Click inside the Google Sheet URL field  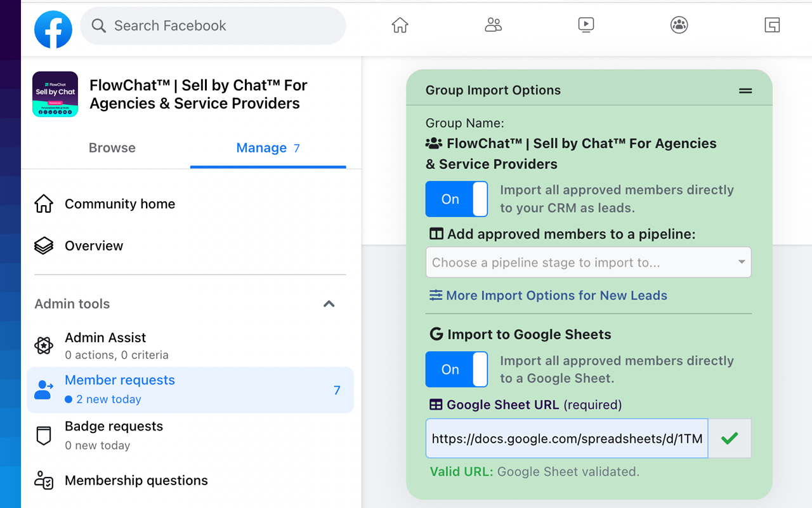(566, 438)
